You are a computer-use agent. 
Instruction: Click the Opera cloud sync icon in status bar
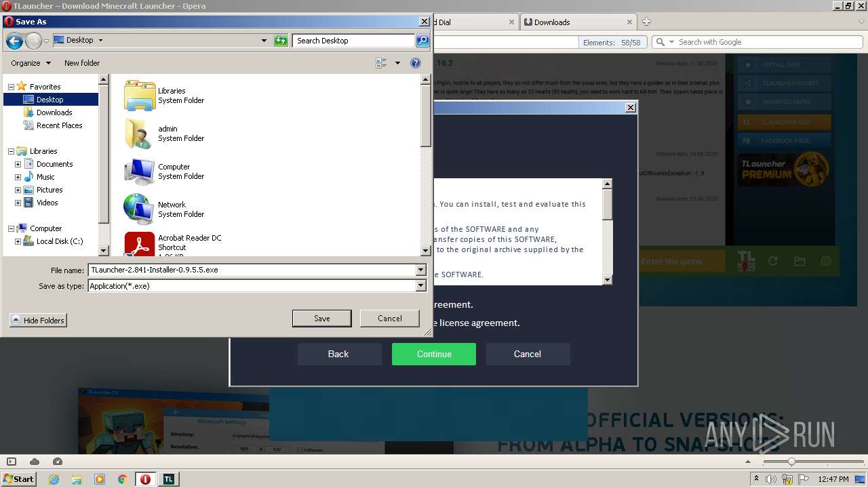35,462
